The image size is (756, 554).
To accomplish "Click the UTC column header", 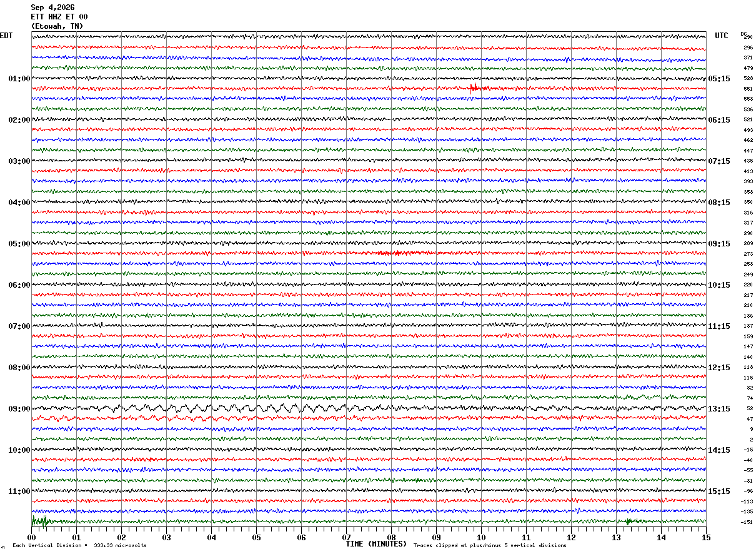I will [722, 36].
